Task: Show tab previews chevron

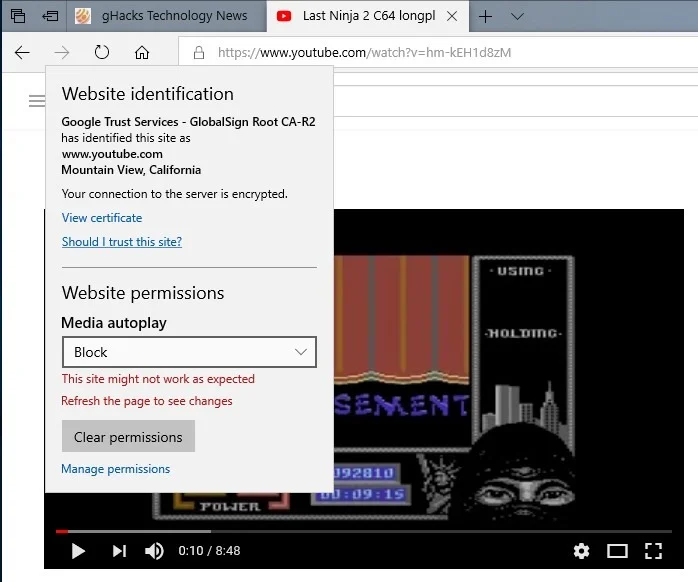Action: point(517,16)
